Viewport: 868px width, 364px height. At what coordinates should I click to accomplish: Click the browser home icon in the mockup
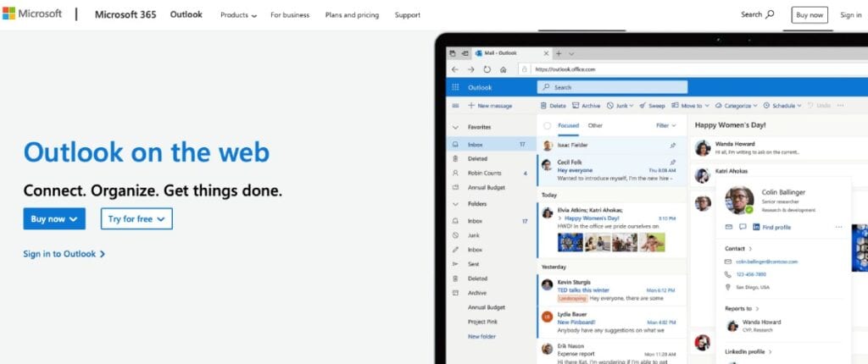click(x=504, y=69)
